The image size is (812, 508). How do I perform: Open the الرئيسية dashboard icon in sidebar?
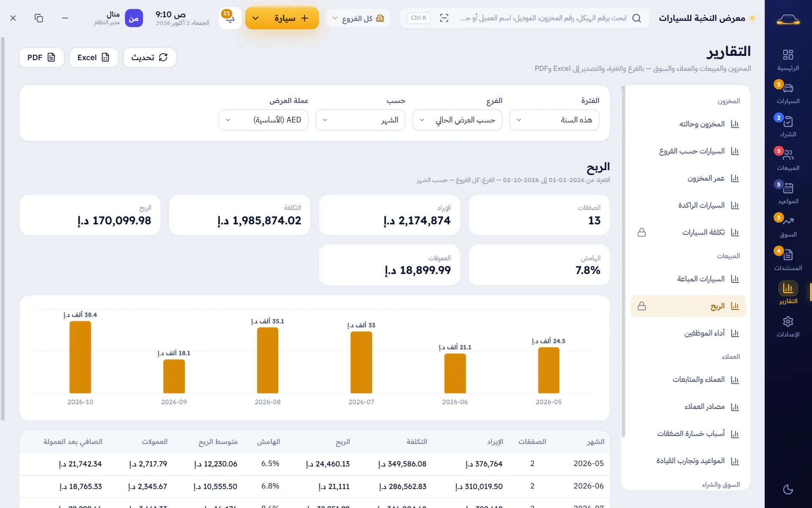click(x=787, y=60)
